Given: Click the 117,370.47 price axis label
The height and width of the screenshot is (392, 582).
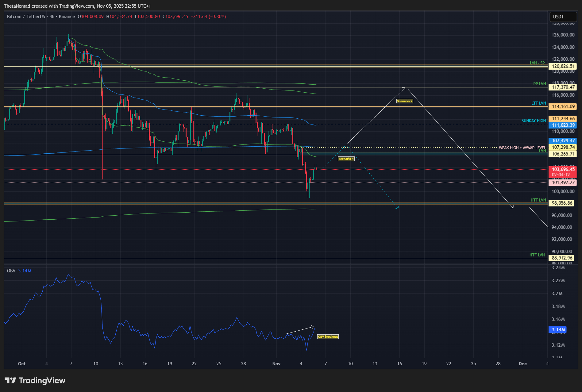Looking at the screenshot, I should click(x=563, y=87).
